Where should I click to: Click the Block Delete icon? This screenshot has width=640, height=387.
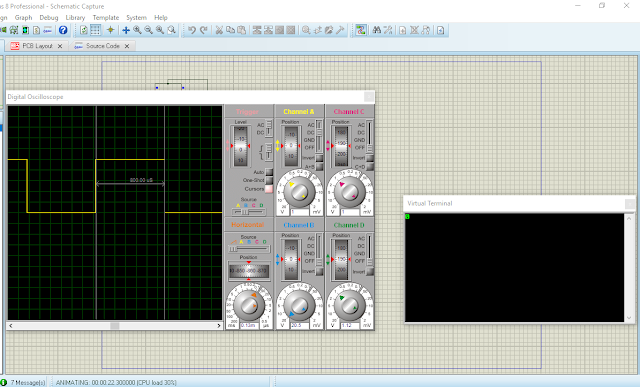point(291,30)
